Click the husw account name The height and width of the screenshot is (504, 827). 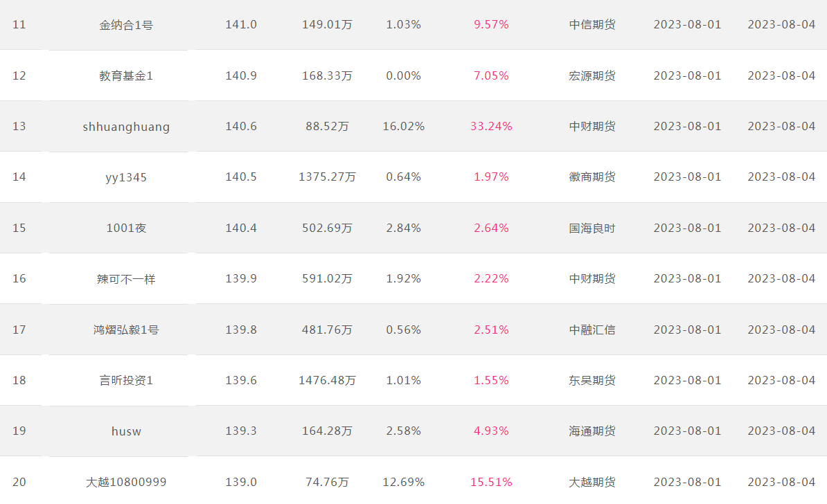pyautogui.click(x=126, y=431)
